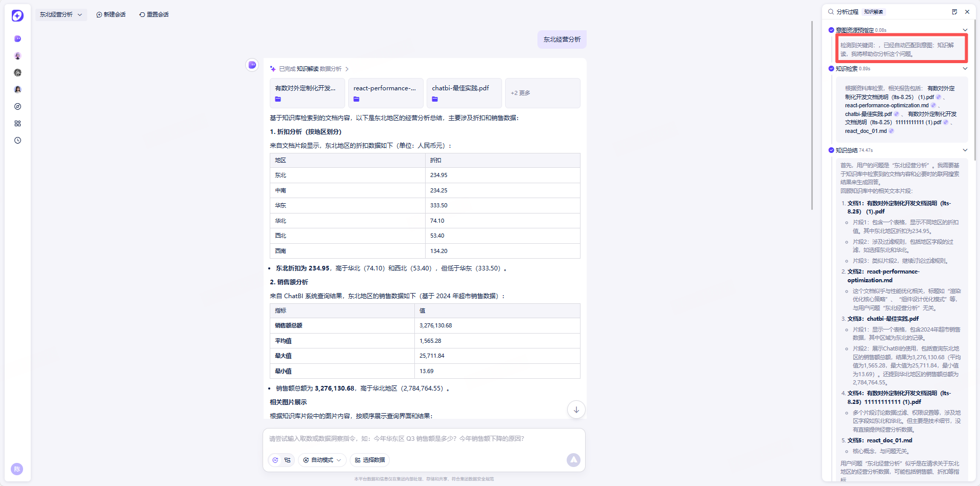Click the 选择数据 button
The width and height of the screenshot is (980, 486).
coord(370,460)
